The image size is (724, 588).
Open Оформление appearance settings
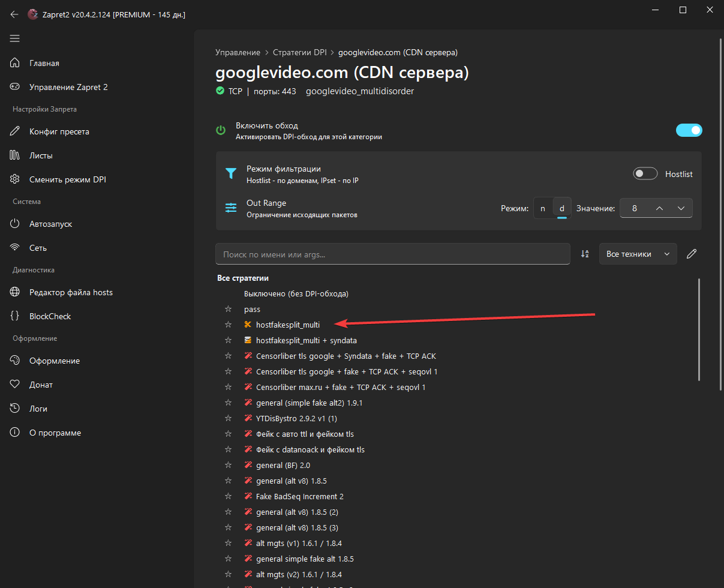point(54,361)
